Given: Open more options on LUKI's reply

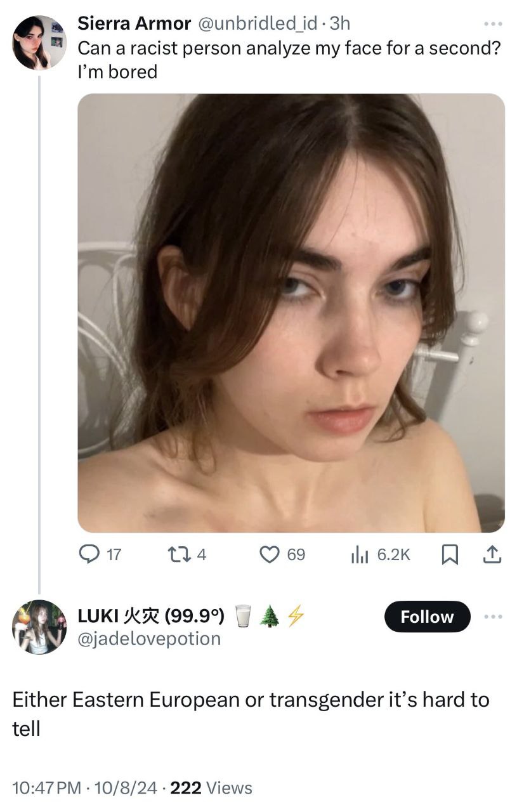Looking at the screenshot, I should 492,617.
